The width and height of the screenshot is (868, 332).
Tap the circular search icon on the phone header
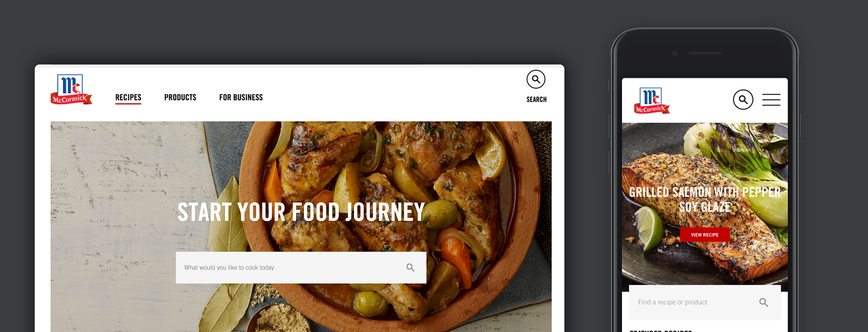743,100
